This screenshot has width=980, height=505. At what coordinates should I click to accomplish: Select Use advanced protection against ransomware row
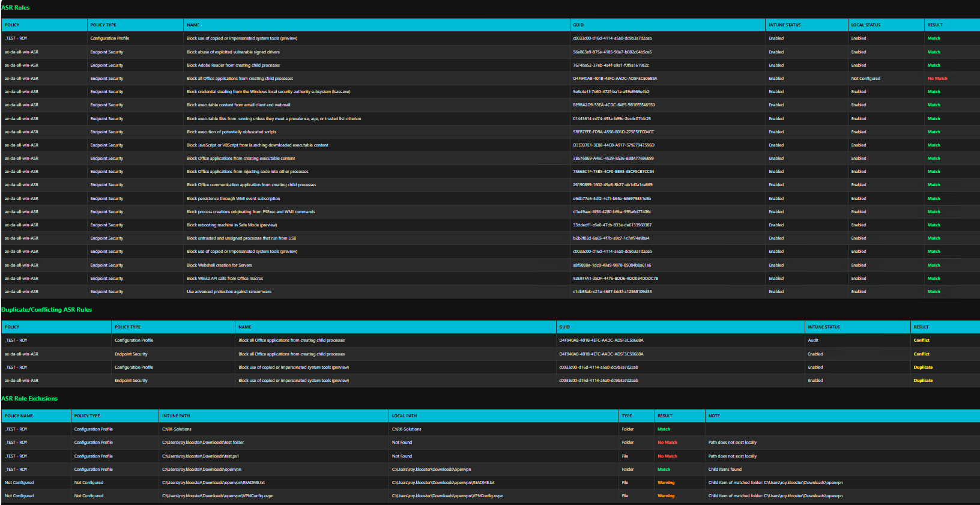tap(229, 292)
